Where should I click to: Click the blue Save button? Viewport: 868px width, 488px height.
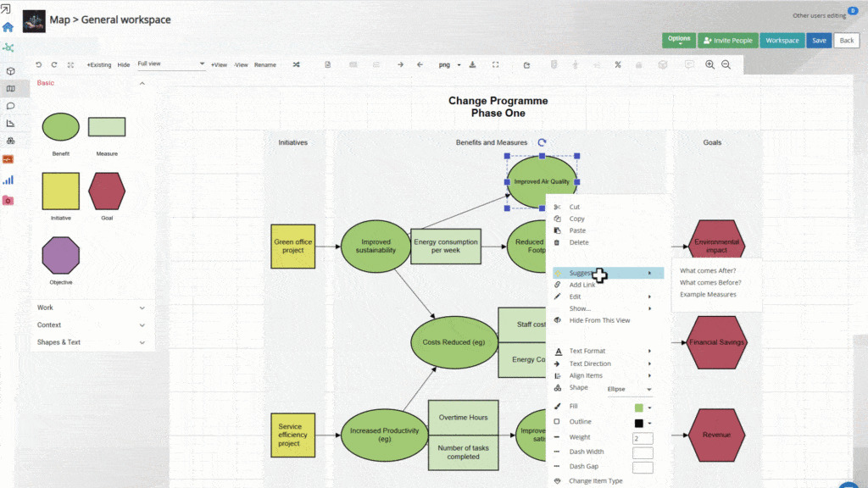point(818,40)
